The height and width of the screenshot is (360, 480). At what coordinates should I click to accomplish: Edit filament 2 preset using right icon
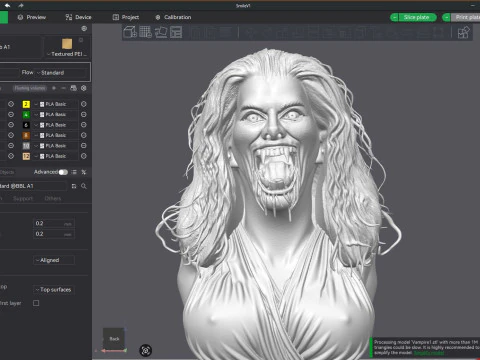(84, 104)
